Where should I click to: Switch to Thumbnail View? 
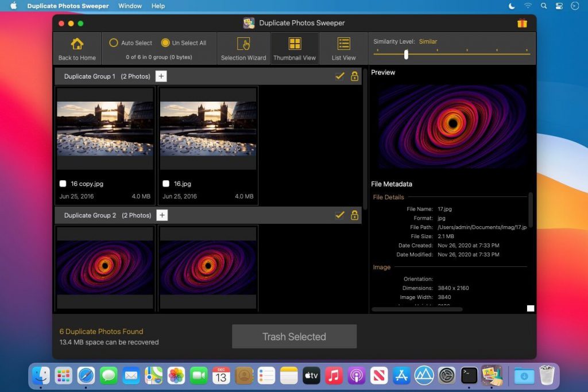coord(295,45)
